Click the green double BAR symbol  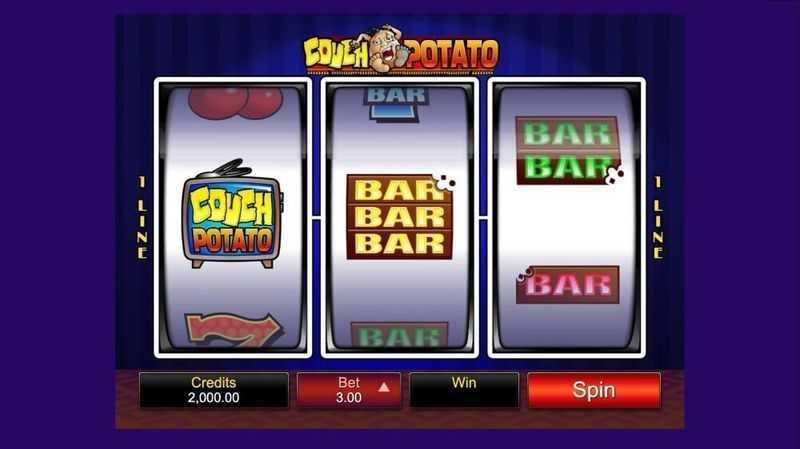click(568, 150)
